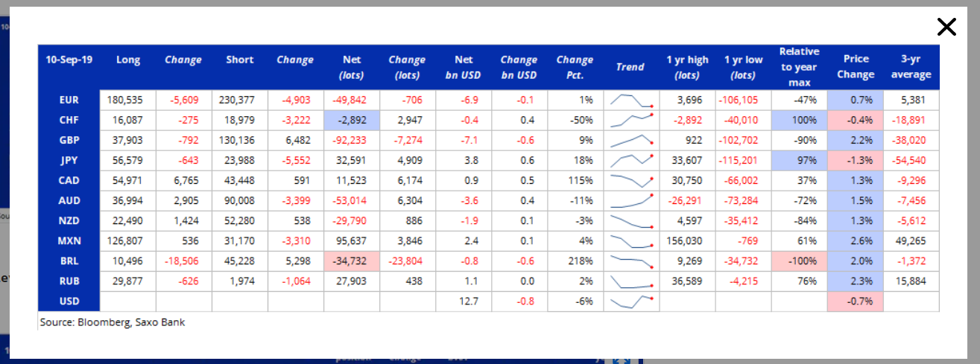The width and height of the screenshot is (980, 364).
Task: Select EUR long value 180,535
Action: pos(128,100)
